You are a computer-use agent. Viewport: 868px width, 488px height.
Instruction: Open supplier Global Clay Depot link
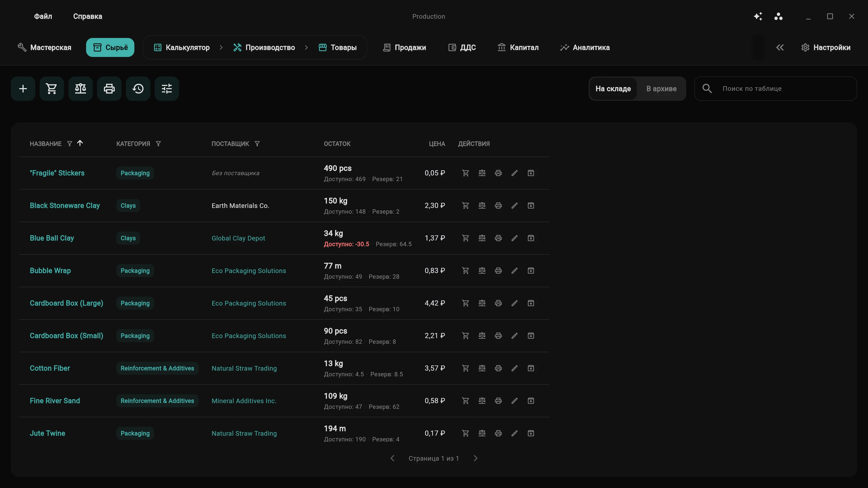pyautogui.click(x=238, y=238)
